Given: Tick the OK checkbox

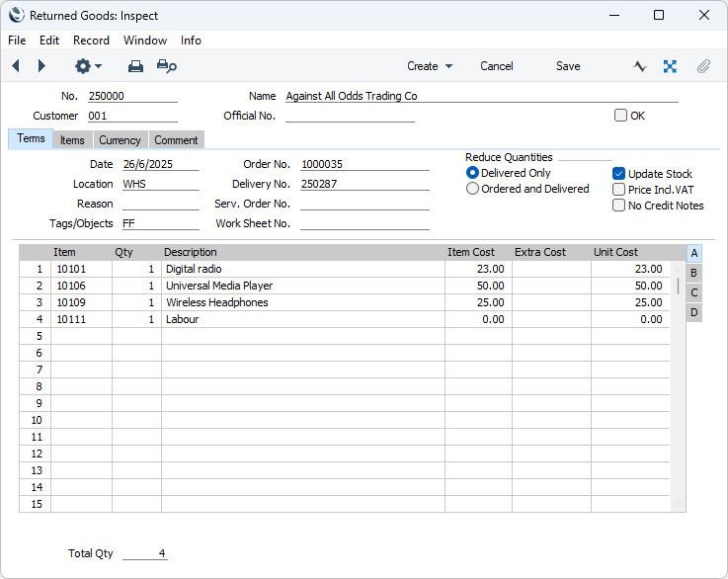Looking at the screenshot, I should (620, 116).
